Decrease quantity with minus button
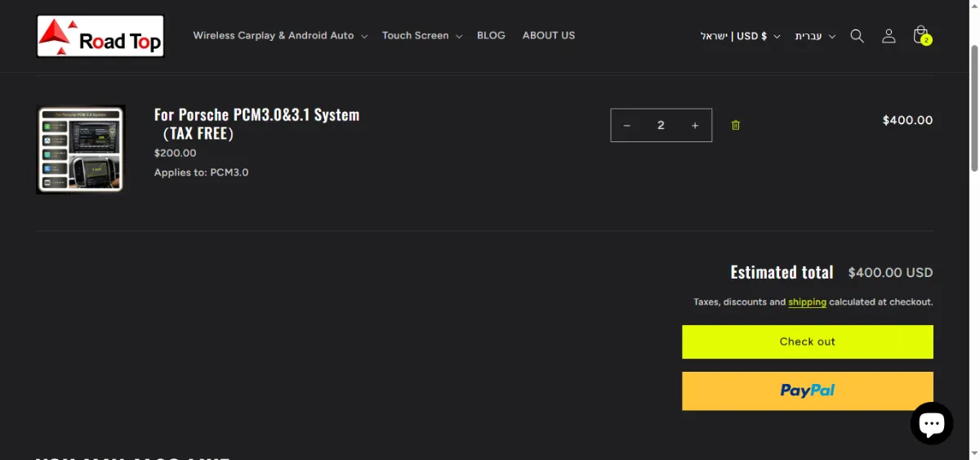Image resolution: width=980 pixels, height=460 pixels. point(627,125)
